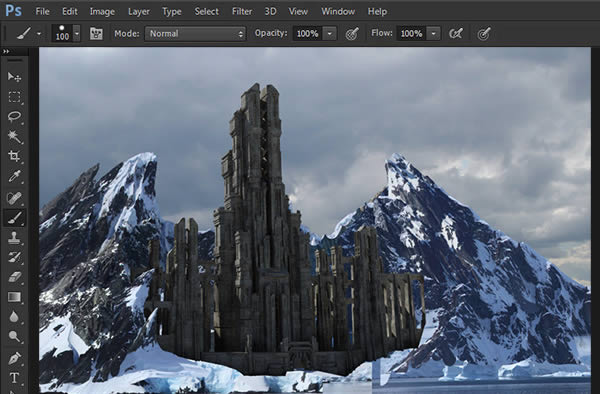
Task: Click the Photoshop Ps logo
Action: coord(13,11)
